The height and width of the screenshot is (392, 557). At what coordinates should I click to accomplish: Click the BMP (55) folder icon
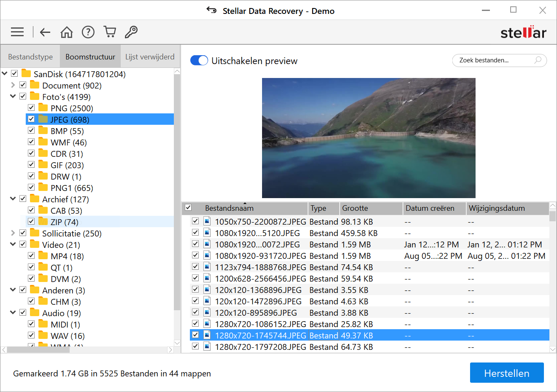tap(43, 130)
